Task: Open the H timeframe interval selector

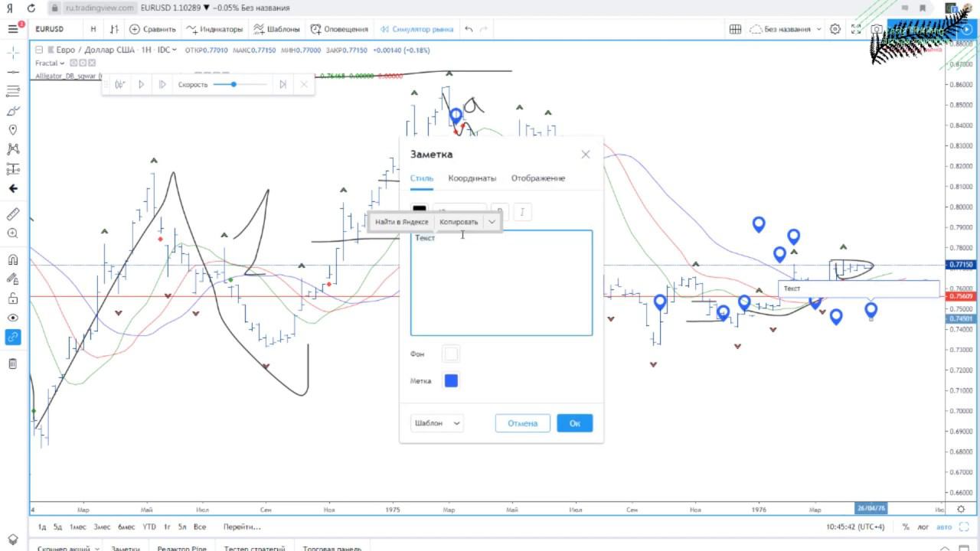Action: click(x=93, y=29)
